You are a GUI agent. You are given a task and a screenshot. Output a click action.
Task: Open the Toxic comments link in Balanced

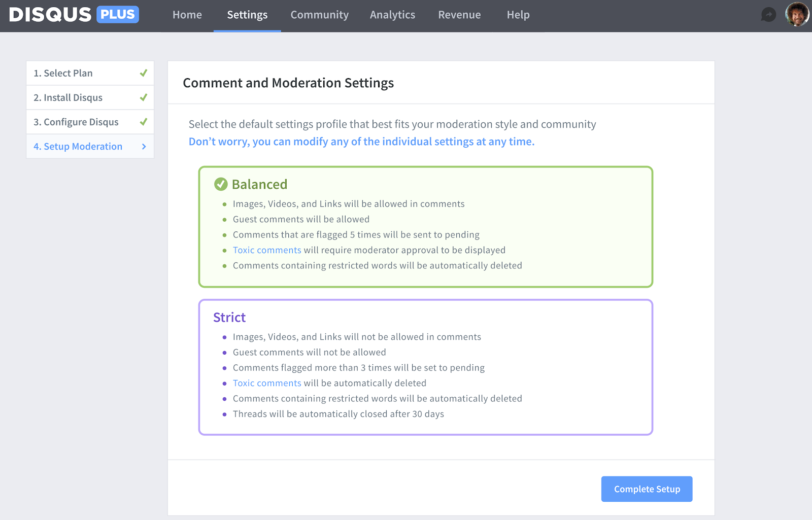click(x=267, y=250)
